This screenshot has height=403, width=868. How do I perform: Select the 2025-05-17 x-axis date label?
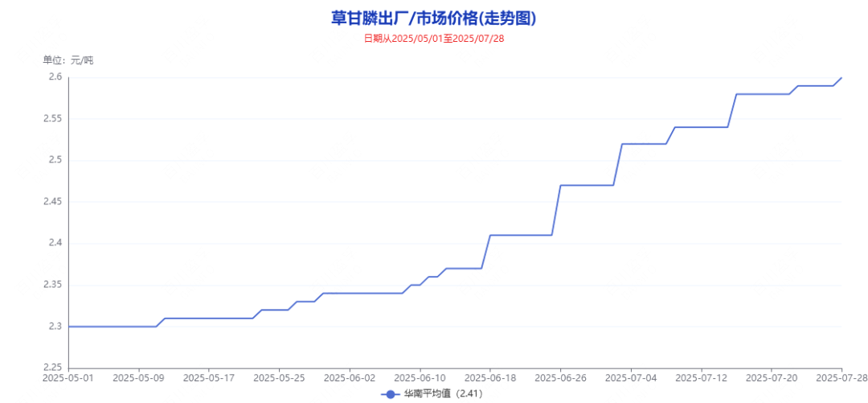(209, 377)
